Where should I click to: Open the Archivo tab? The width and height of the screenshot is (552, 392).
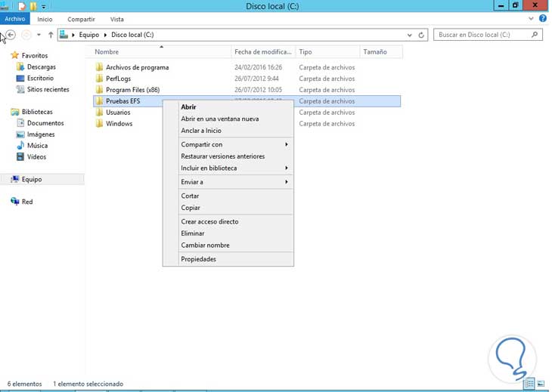[x=15, y=19]
